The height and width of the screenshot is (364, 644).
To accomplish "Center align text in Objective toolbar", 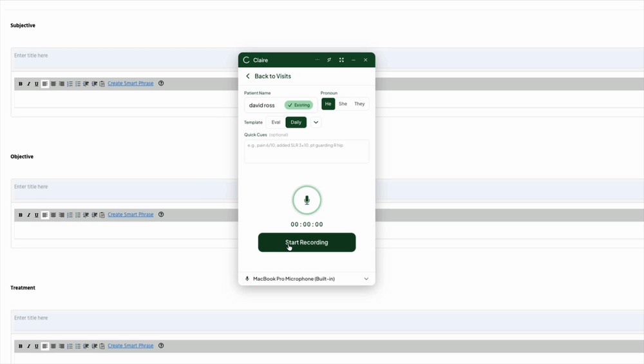I will tap(53, 215).
